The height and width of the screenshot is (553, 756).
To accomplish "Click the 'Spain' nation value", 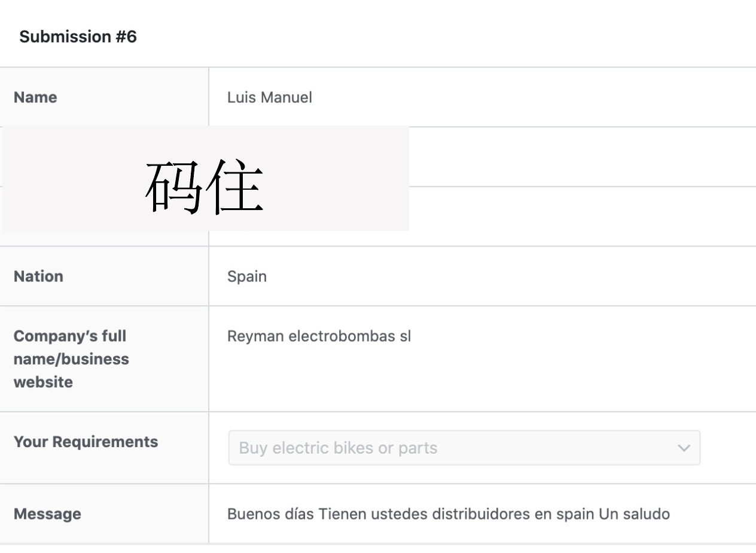I will 247,277.
